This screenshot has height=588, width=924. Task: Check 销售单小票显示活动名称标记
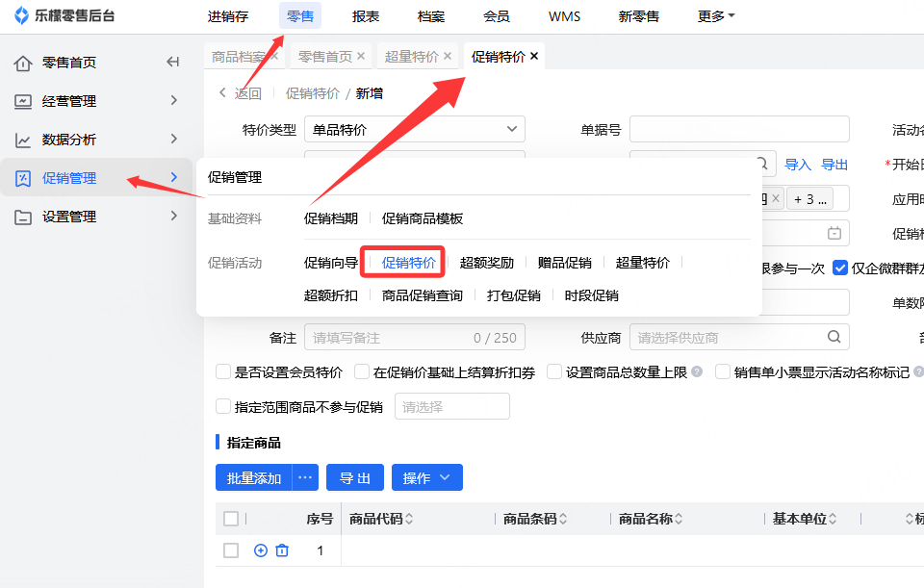pyautogui.click(x=723, y=371)
